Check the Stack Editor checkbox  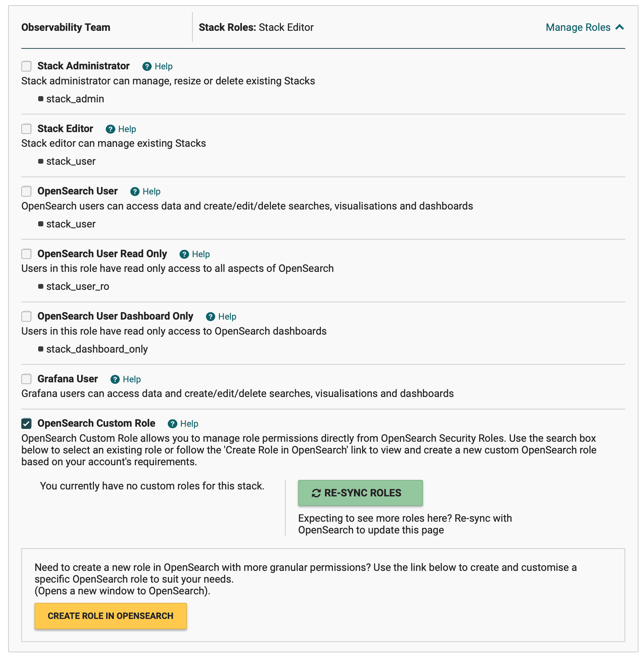(26, 129)
